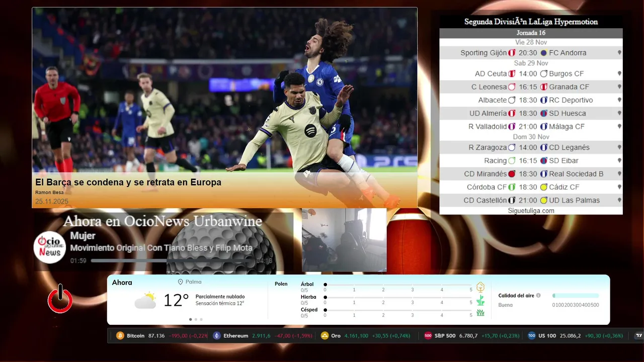
Task: Click the webcam video thumbnail
Action: (344, 240)
